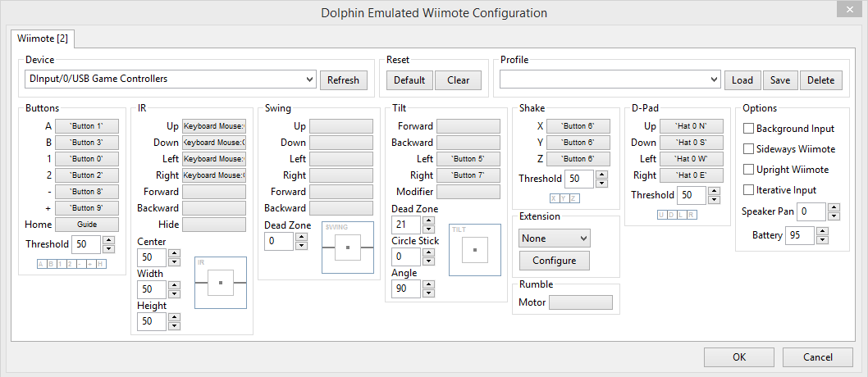The image size is (868, 377).
Task: Assign the Swing Up mapping
Action: coord(341,126)
